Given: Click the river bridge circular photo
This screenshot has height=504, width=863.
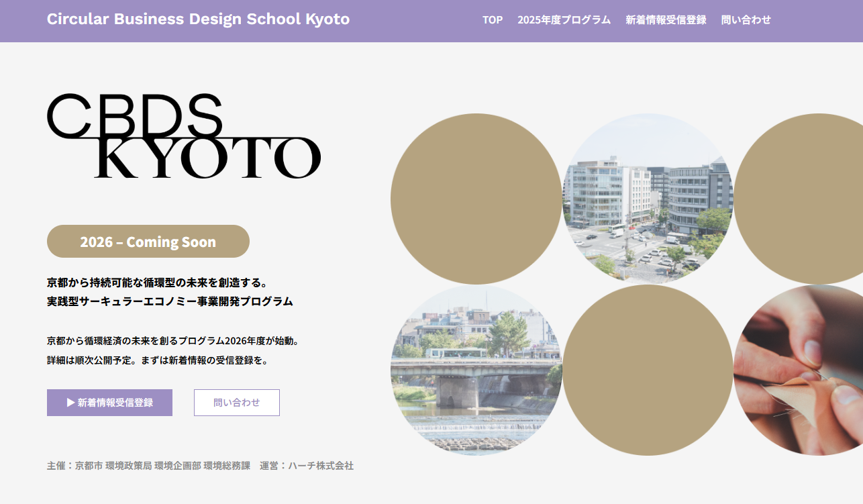Looking at the screenshot, I should (476, 370).
